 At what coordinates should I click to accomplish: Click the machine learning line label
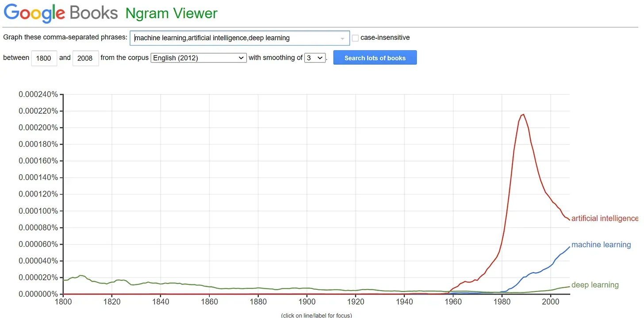tap(601, 245)
